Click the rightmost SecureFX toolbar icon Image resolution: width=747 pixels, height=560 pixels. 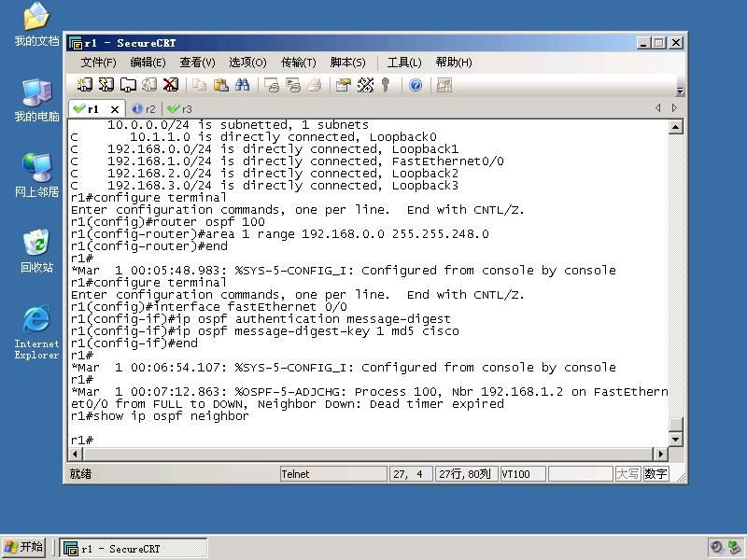coord(444,85)
